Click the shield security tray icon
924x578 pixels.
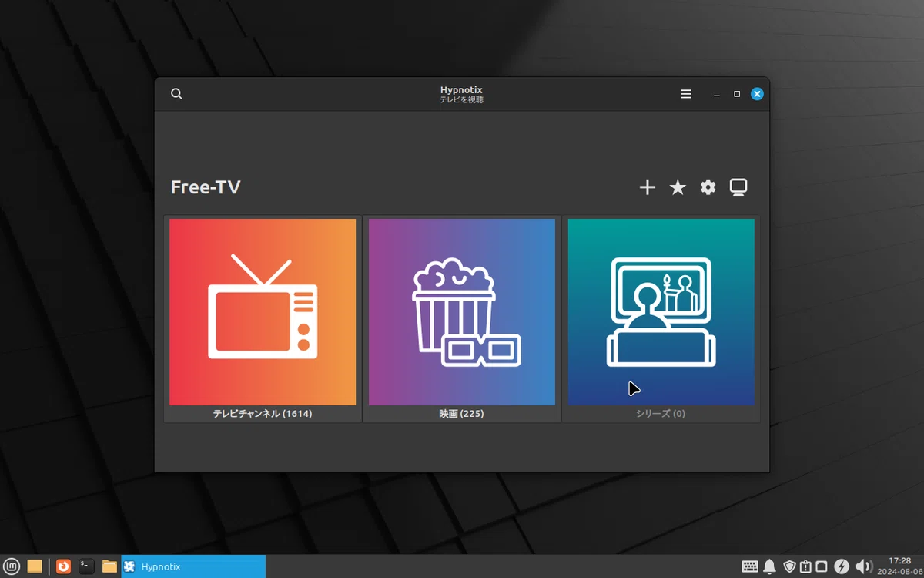(x=789, y=567)
